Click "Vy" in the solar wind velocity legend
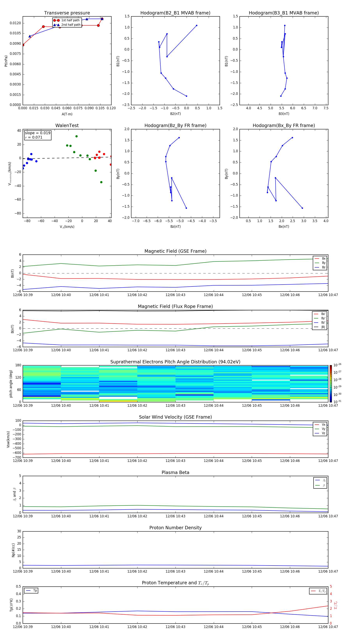351x644 pixels. (320, 429)
